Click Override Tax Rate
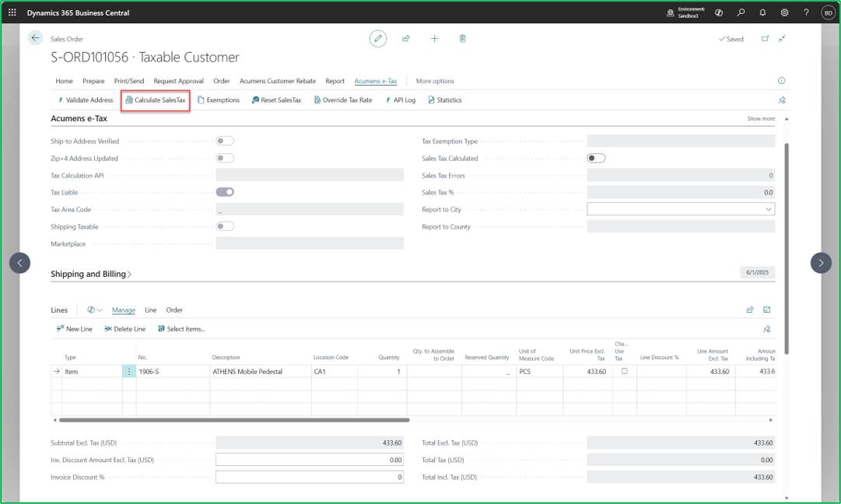The height and width of the screenshot is (504, 841). 343,100
